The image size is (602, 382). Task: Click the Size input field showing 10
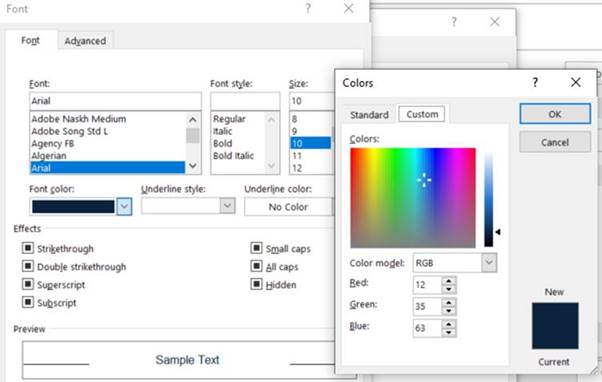312,101
